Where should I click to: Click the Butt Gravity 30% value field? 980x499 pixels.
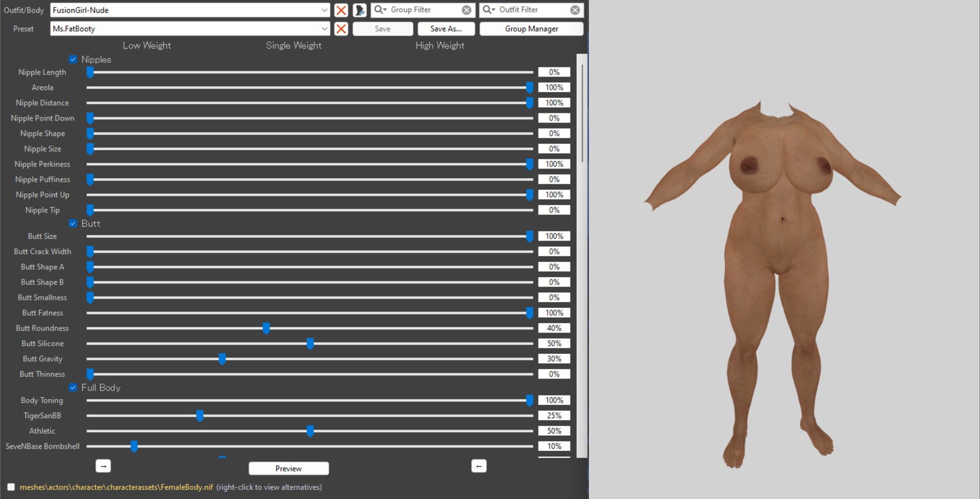pyautogui.click(x=554, y=359)
